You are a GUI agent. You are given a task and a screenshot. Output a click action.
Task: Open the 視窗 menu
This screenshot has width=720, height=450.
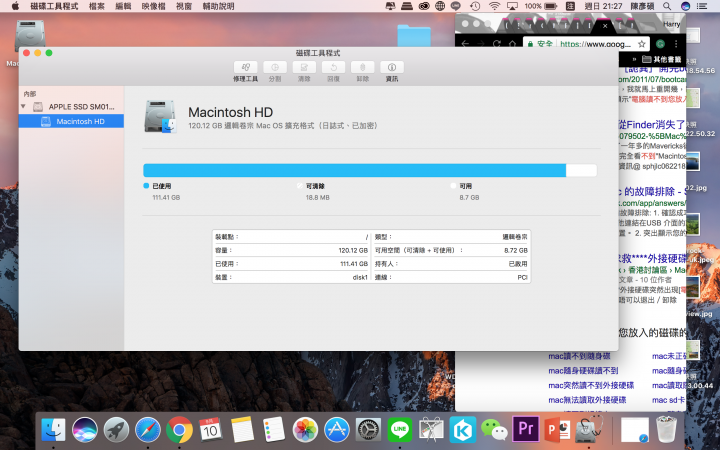(x=184, y=6)
